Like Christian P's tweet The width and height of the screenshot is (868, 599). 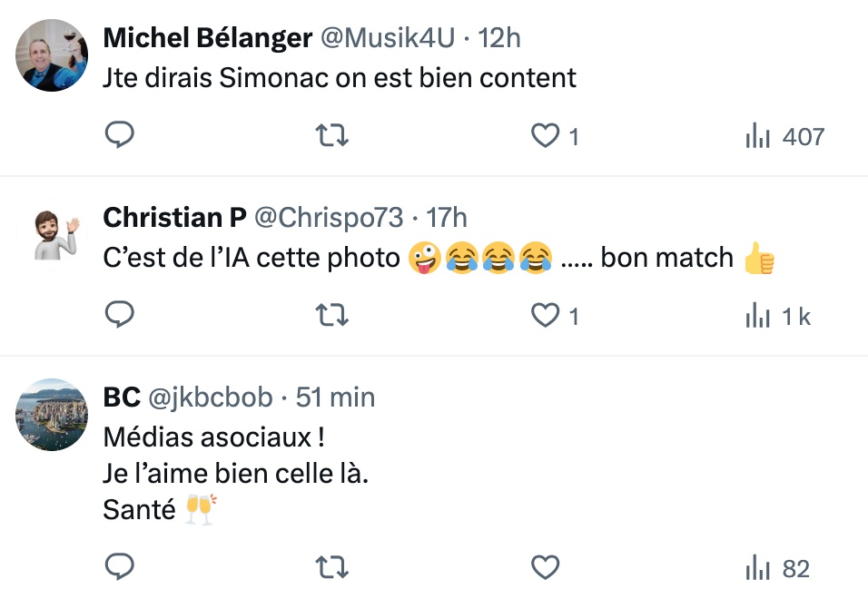tap(545, 315)
